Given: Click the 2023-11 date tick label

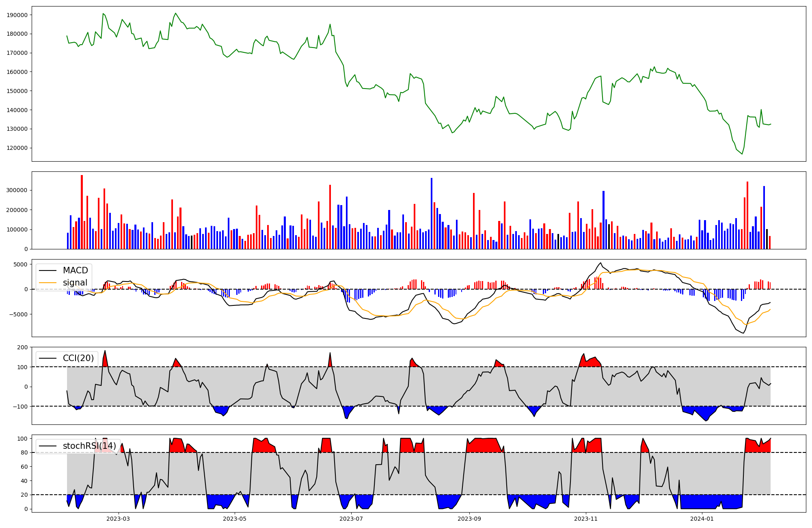Looking at the screenshot, I should (585, 519).
